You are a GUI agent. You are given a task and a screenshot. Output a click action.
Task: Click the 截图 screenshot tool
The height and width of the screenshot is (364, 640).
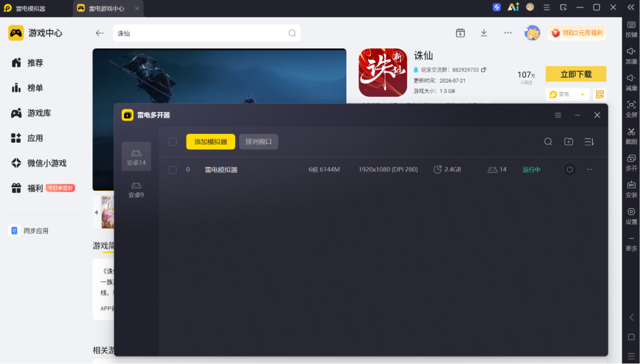631,136
